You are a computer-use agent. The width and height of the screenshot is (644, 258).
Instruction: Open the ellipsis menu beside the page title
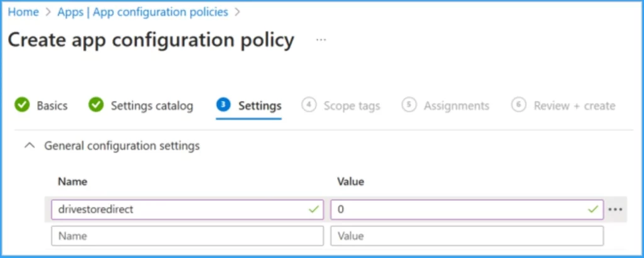pos(321,40)
